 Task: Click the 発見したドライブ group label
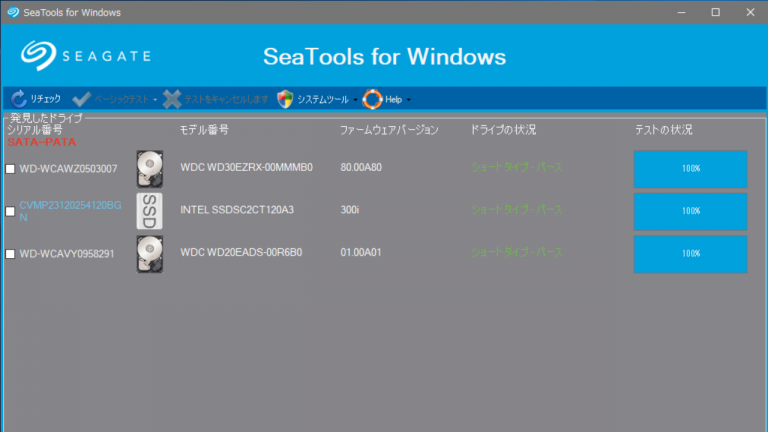pyautogui.click(x=47, y=118)
